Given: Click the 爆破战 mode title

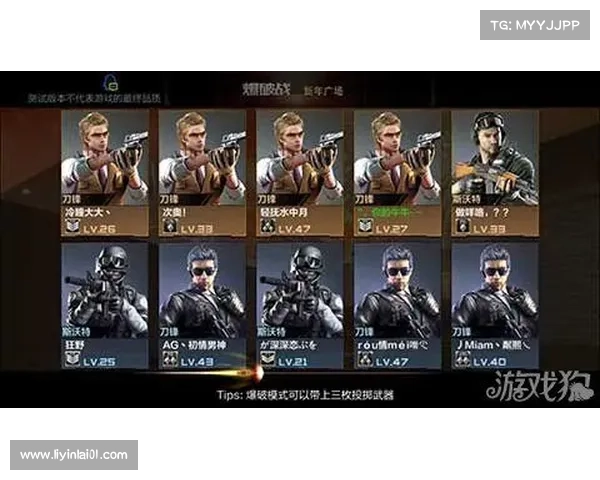Looking at the screenshot, I should (x=266, y=89).
